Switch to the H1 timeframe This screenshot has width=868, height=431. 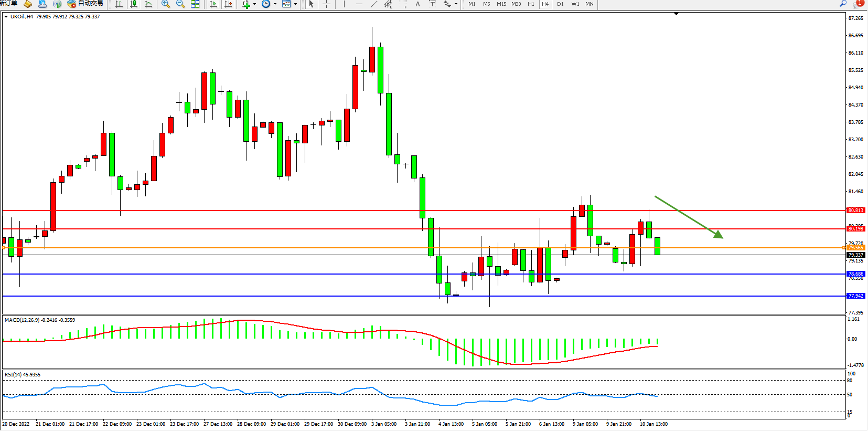[531, 4]
